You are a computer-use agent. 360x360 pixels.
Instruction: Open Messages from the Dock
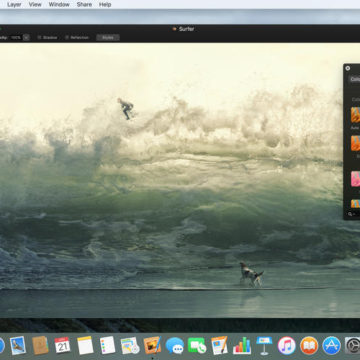pos(175,345)
